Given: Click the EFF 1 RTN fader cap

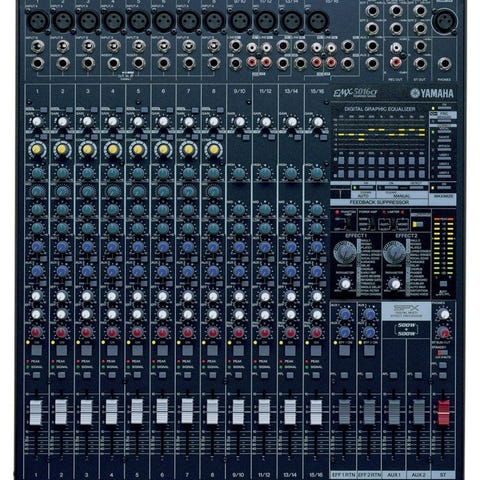Looking at the screenshot, I should click(x=344, y=413).
